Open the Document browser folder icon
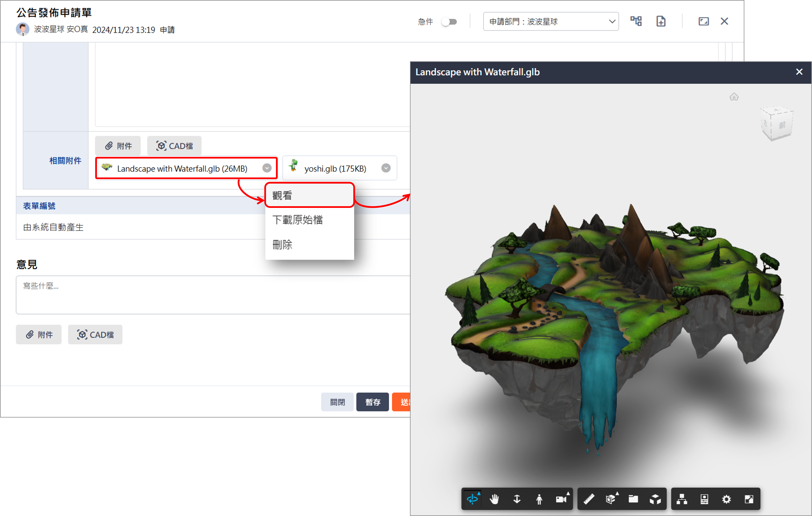 [633, 499]
